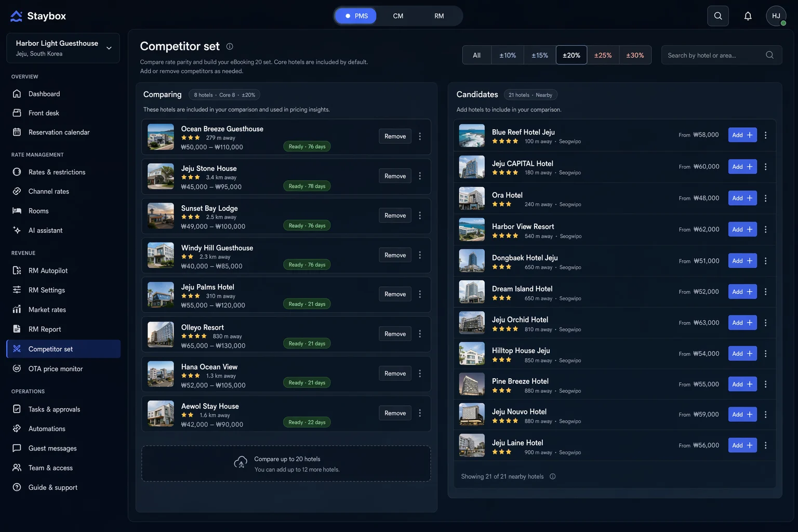The width and height of the screenshot is (798, 532).
Task: Open Jeju CAPITAL Hotel thumbnail
Action: (x=472, y=167)
